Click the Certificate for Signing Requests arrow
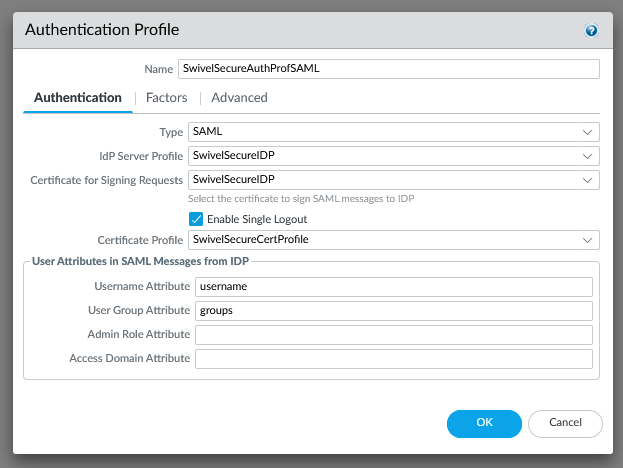This screenshot has width=623, height=468. 587,180
